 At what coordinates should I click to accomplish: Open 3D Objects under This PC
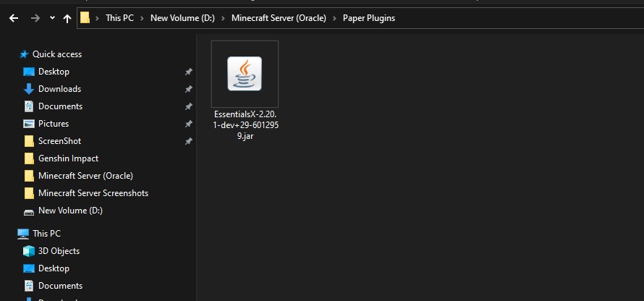point(59,251)
